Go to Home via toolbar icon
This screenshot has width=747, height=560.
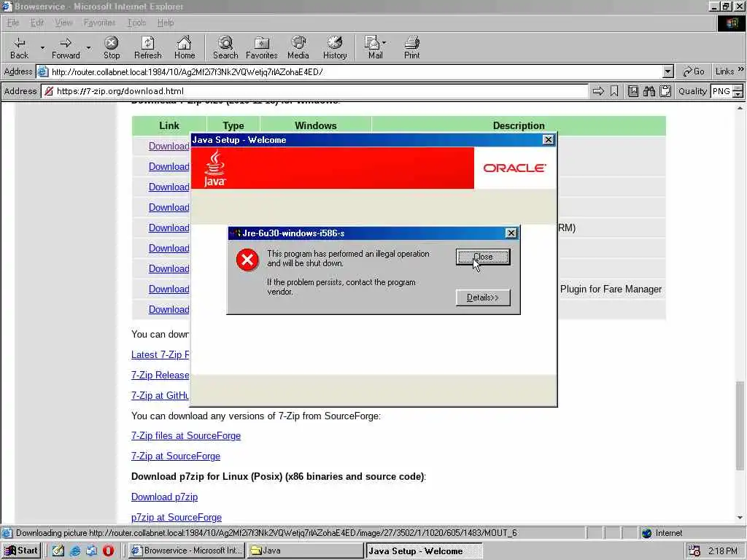(x=185, y=47)
